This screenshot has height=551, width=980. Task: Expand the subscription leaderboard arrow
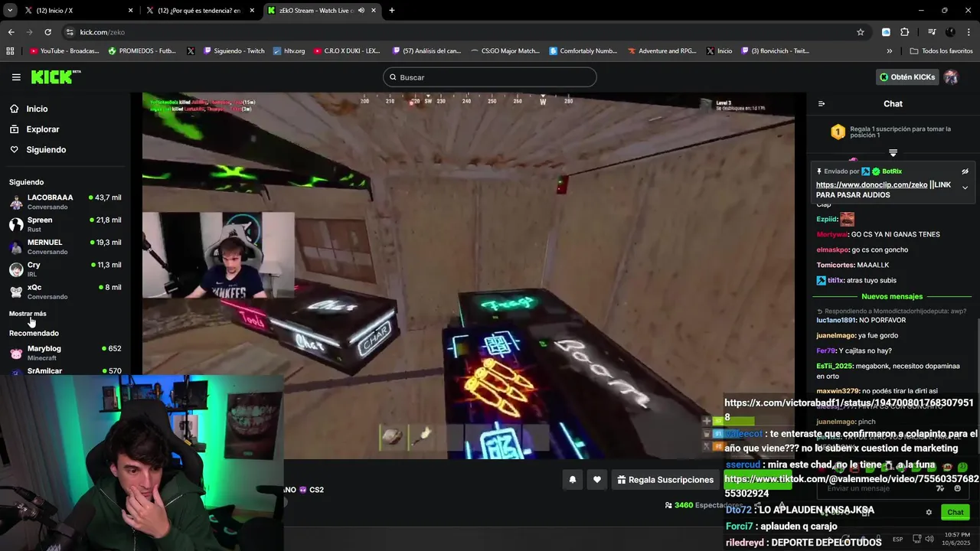(893, 153)
